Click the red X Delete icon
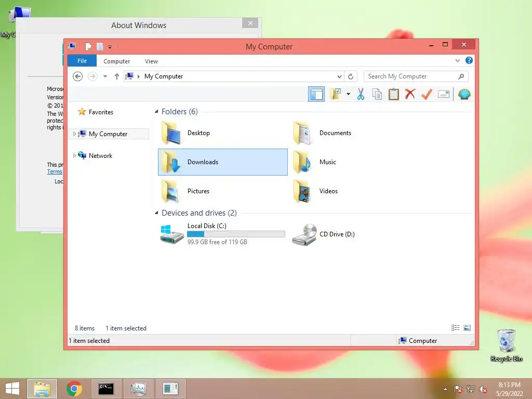Viewport: 532px width, 399px height. click(410, 94)
